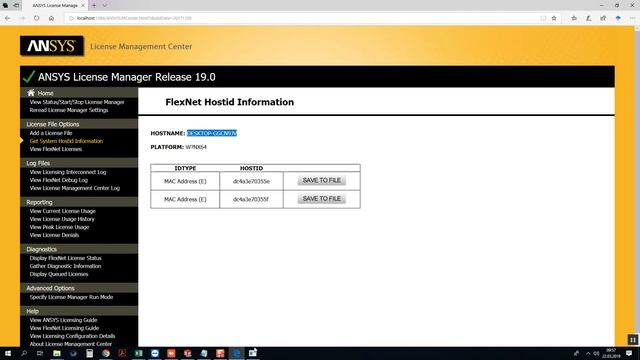The width and height of the screenshot is (640, 360).
Task: Click the pause button overlay
Action: [633, 339]
